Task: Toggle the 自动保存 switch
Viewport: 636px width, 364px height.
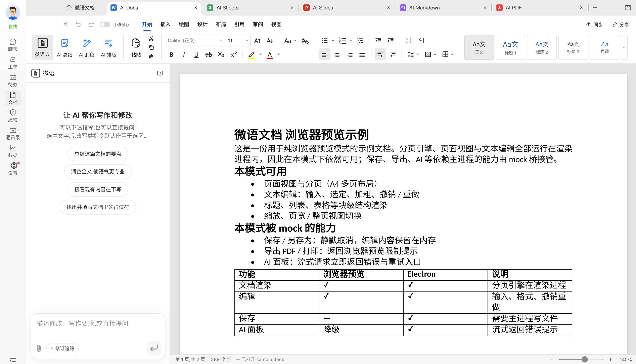Action: point(105,25)
